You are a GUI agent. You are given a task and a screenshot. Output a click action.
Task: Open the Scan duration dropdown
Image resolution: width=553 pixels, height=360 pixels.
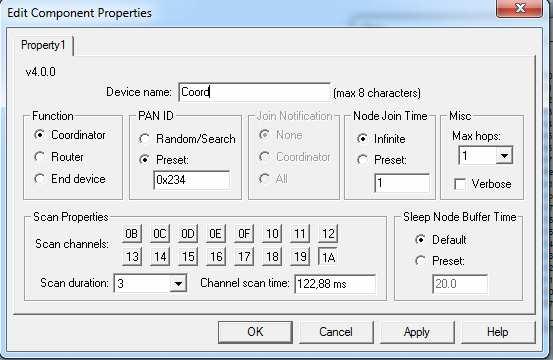click(x=178, y=283)
